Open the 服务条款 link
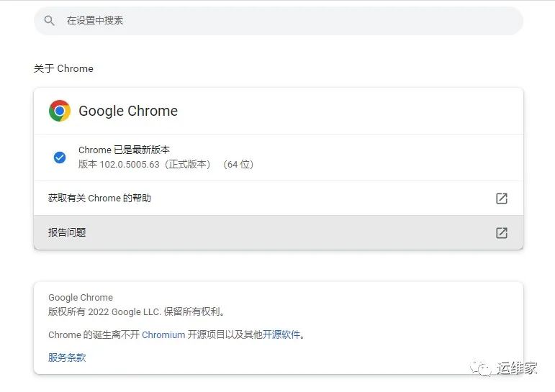The width and height of the screenshot is (555, 392). tap(67, 357)
